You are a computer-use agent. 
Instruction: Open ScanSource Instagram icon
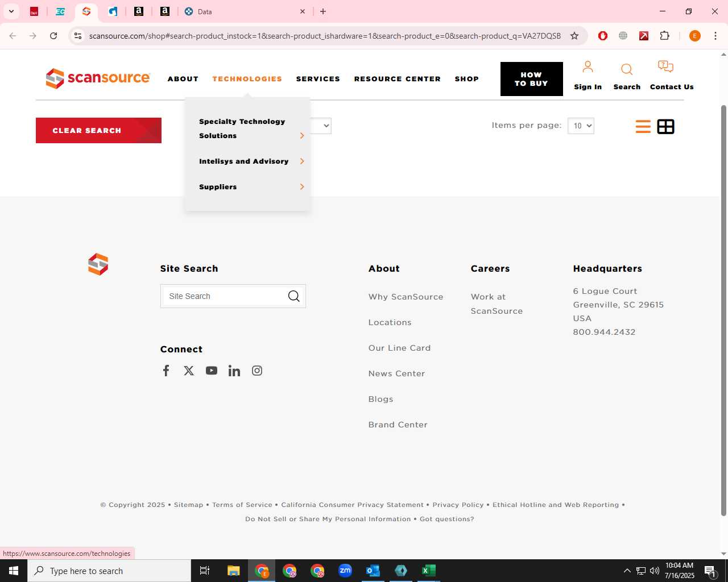pos(257,371)
